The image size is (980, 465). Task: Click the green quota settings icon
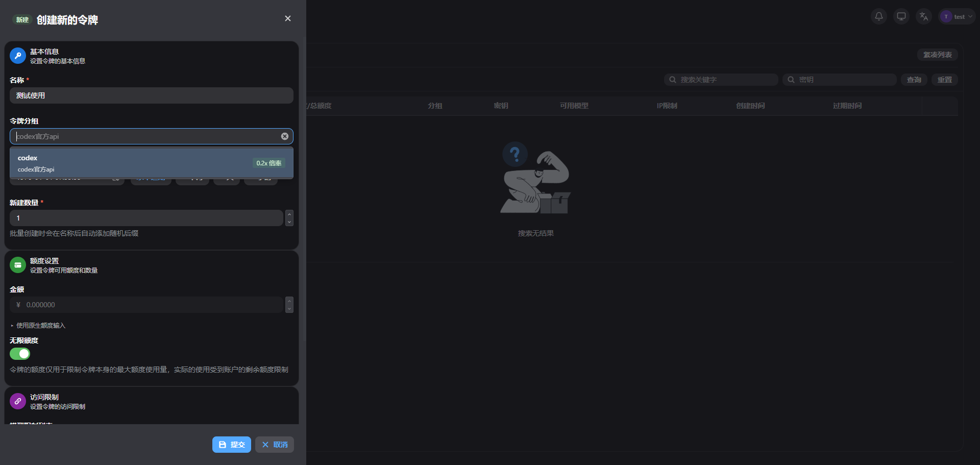click(18, 265)
